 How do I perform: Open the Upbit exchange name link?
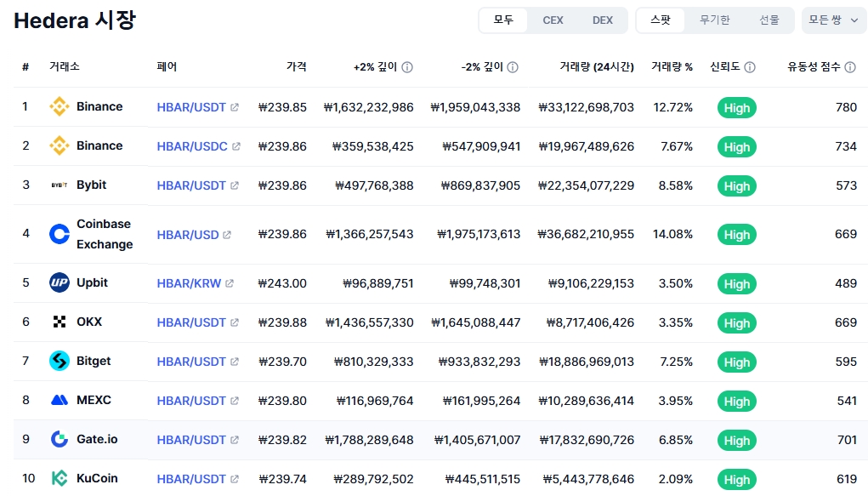[92, 282]
